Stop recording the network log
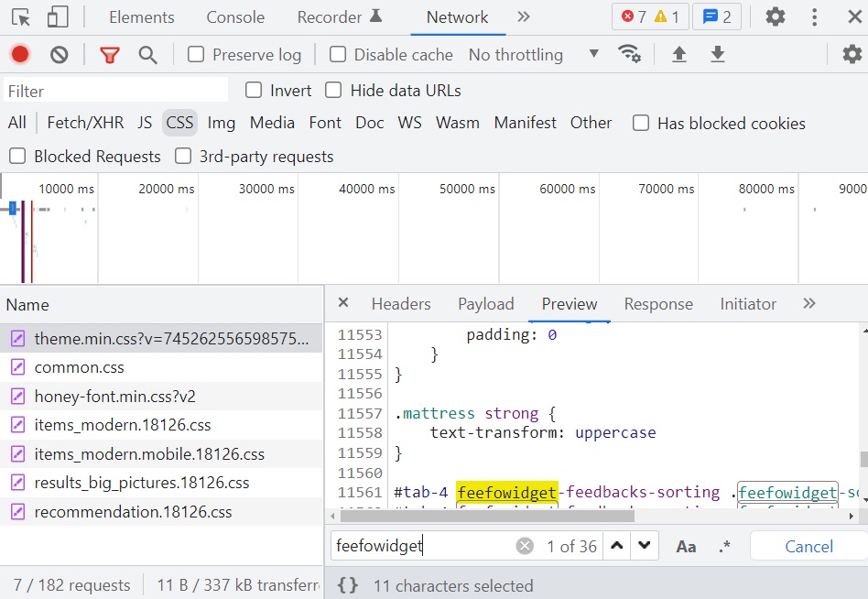868x599 pixels. click(x=20, y=55)
